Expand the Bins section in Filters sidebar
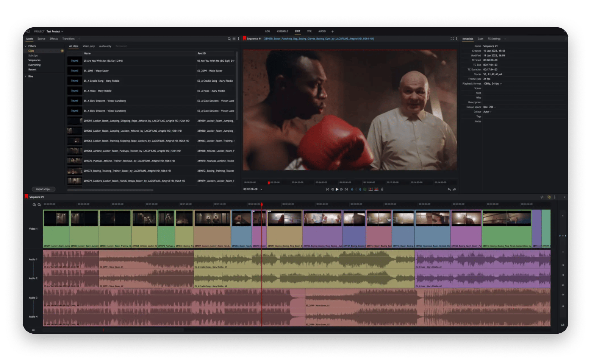This screenshot has height=364, width=591. [x=26, y=76]
